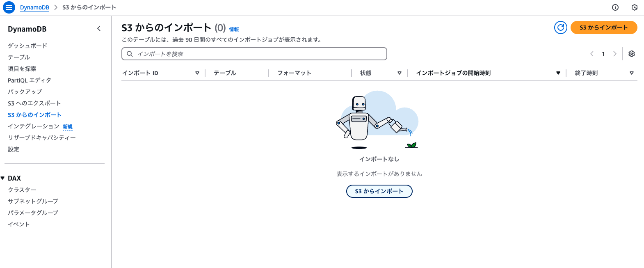The height and width of the screenshot is (268, 644).
Task: Sort by 状態 column arrow
Action: click(x=399, y=73)
